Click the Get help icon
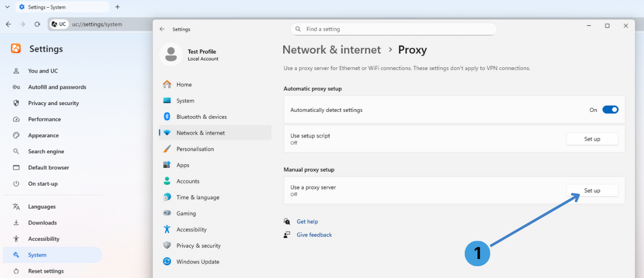Screen dimensions: 644x278 [x=287, y=222]
